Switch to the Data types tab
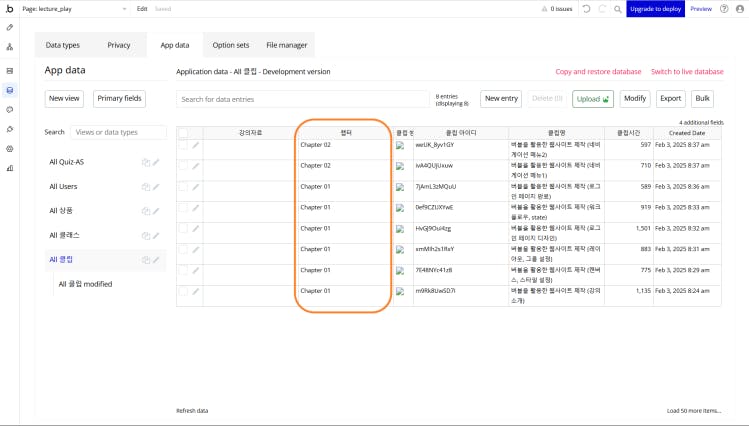Image resolution: width=749 pixels, height=426 pixels. 63,45
